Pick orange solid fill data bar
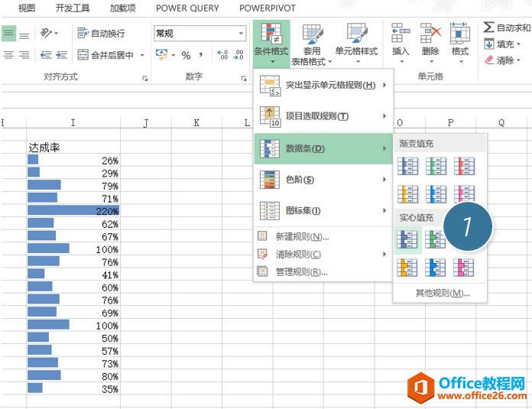Viewport: 532px width, 409px height. [x=407, y=268]
